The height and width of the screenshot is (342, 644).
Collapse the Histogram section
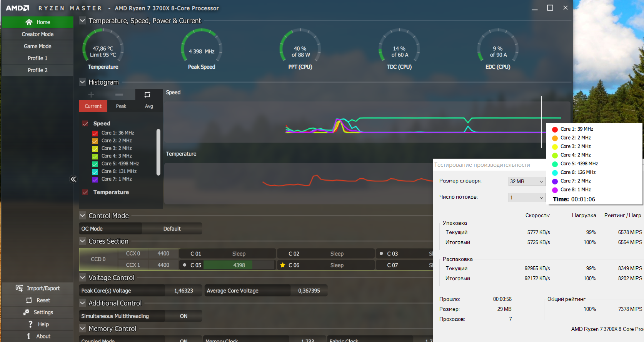point(82,82)
